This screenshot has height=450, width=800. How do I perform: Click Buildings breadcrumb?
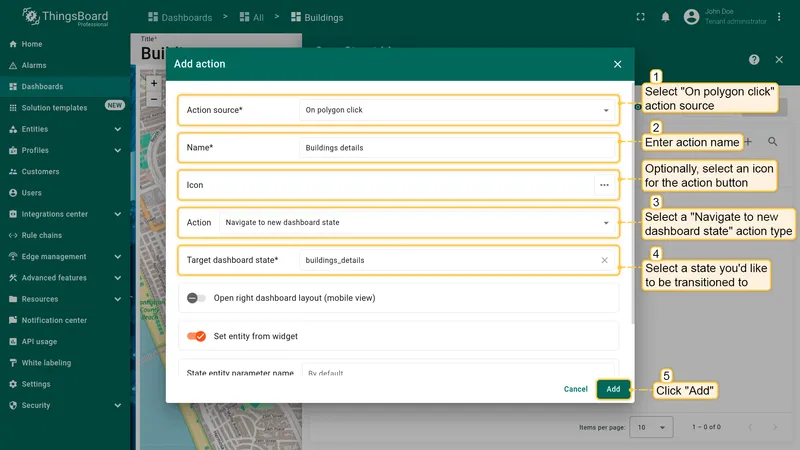(317, 17)
